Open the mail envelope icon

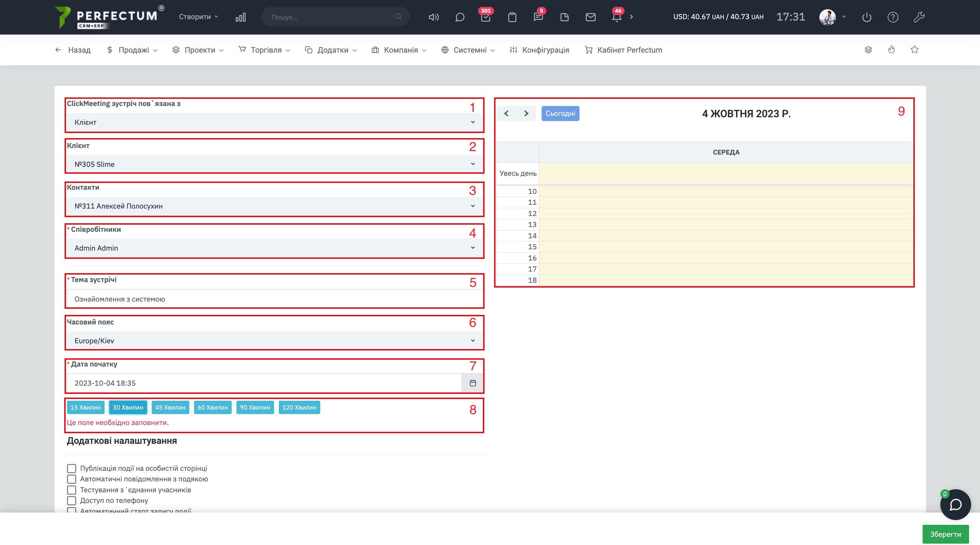[x=590, y=17]
